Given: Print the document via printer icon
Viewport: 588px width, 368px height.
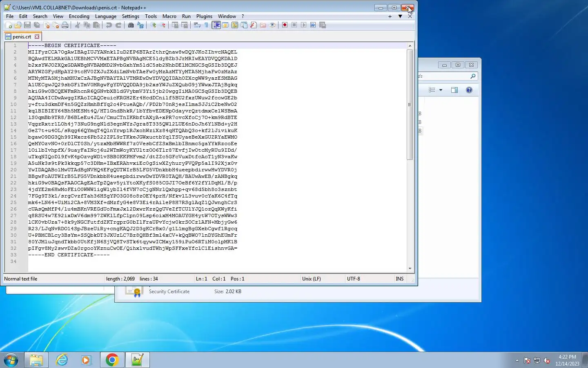Looking at the screenshot, I should click(x=65, y=25).
